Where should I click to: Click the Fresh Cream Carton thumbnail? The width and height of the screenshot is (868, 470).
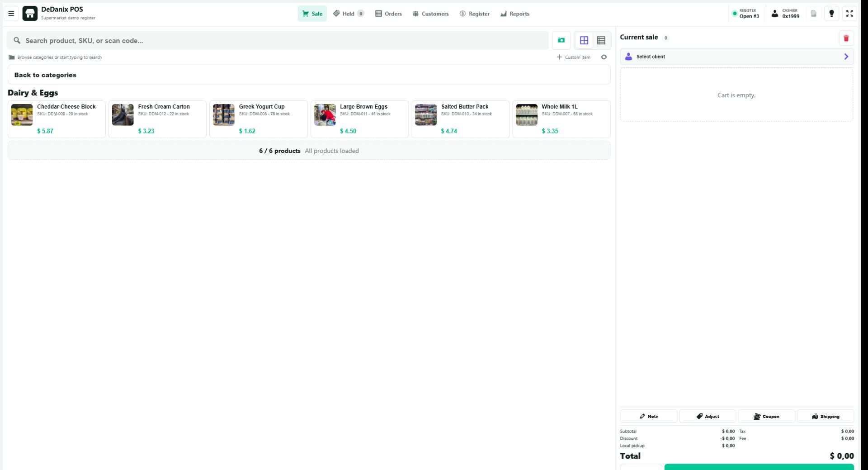click(x=123, y=114)
